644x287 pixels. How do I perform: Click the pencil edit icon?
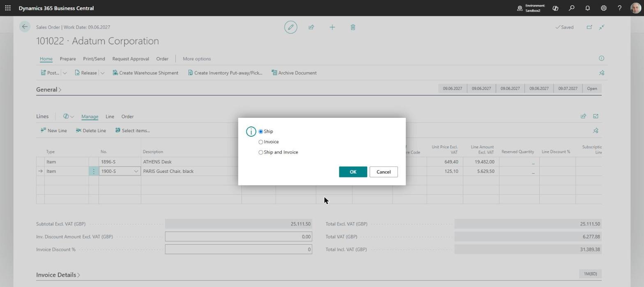tap(291, 27)
